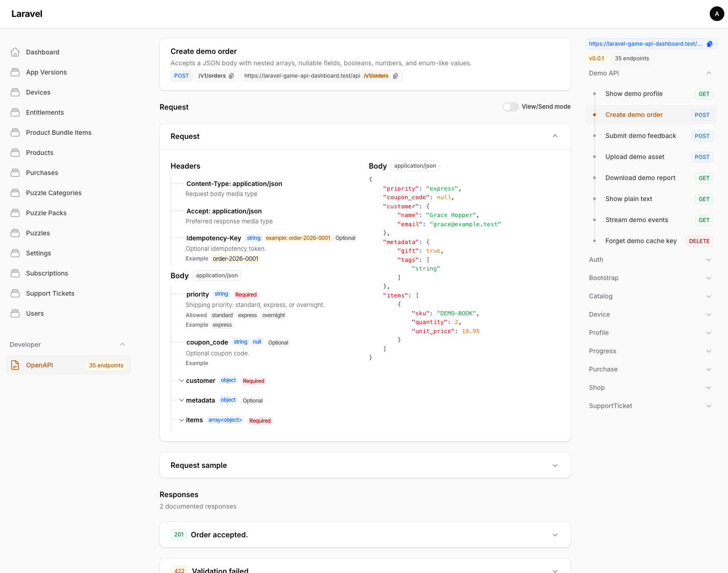This screenshot has width=728, height=573.
Task: Open Show demo profile endpoint
Action: [x=651, y=94]
